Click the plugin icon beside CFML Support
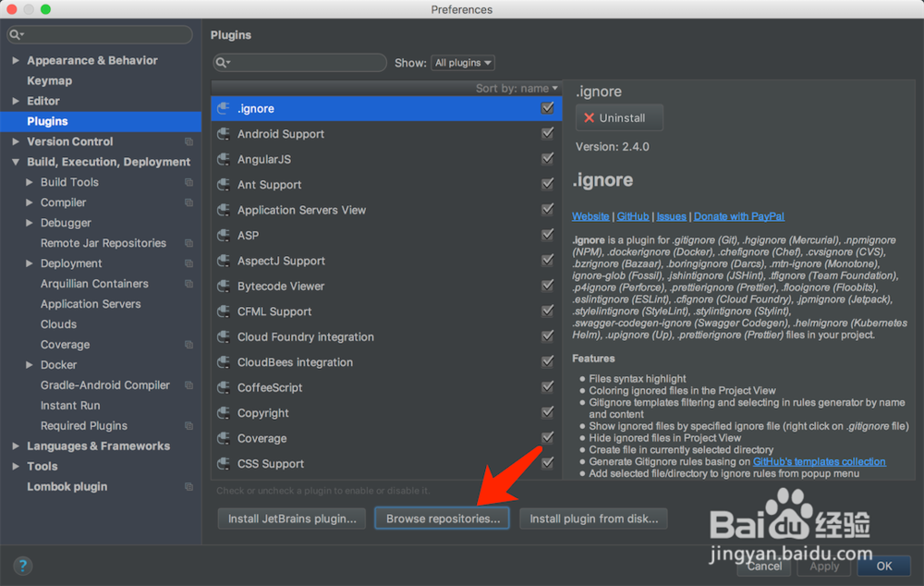The image size is (924, 586). (x=224, y=311)
